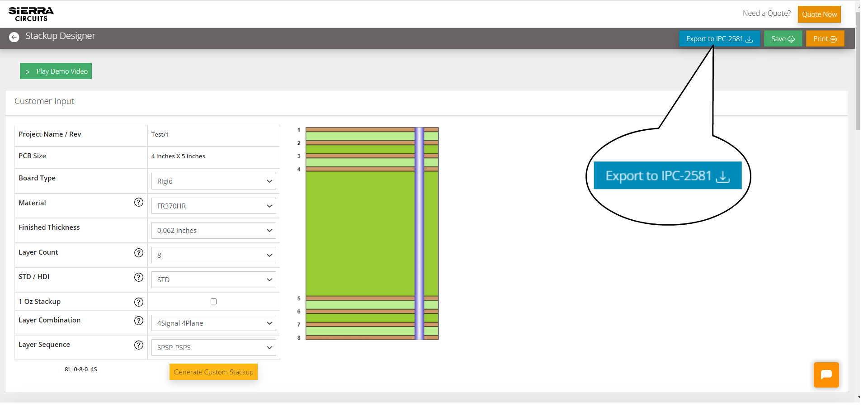Show help for Layer Sequence

[x=139, y=345]
